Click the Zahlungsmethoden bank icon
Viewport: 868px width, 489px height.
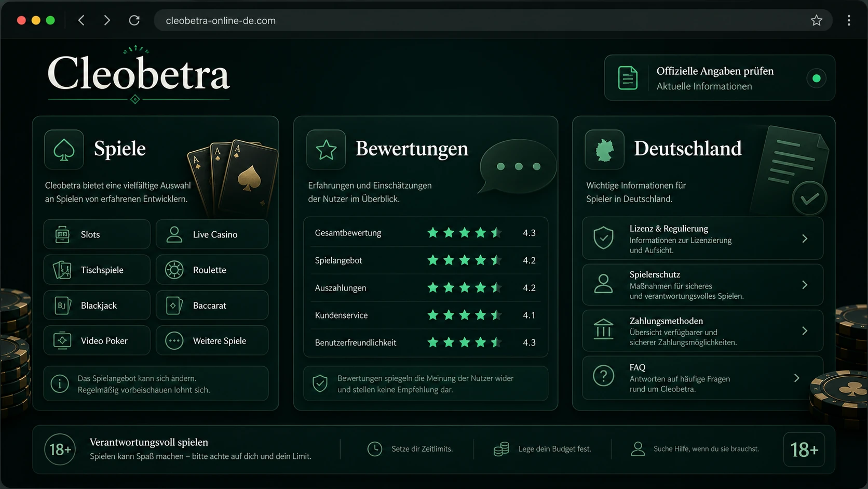[x=603, y=329]
